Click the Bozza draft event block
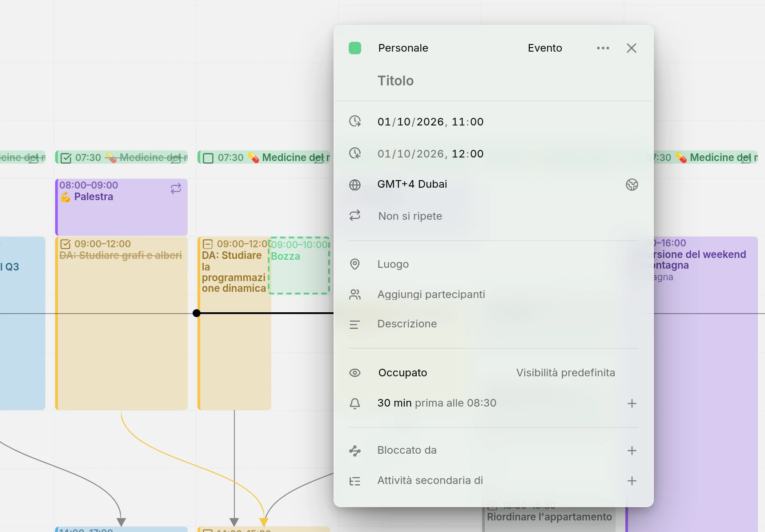The image size is (765, 532). point(299,265)
